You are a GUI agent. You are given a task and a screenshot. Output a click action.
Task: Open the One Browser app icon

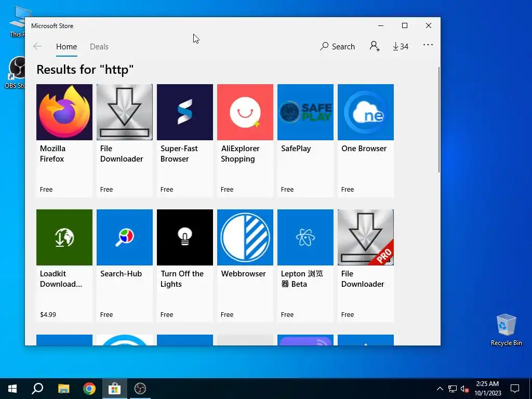pos(366,112)
